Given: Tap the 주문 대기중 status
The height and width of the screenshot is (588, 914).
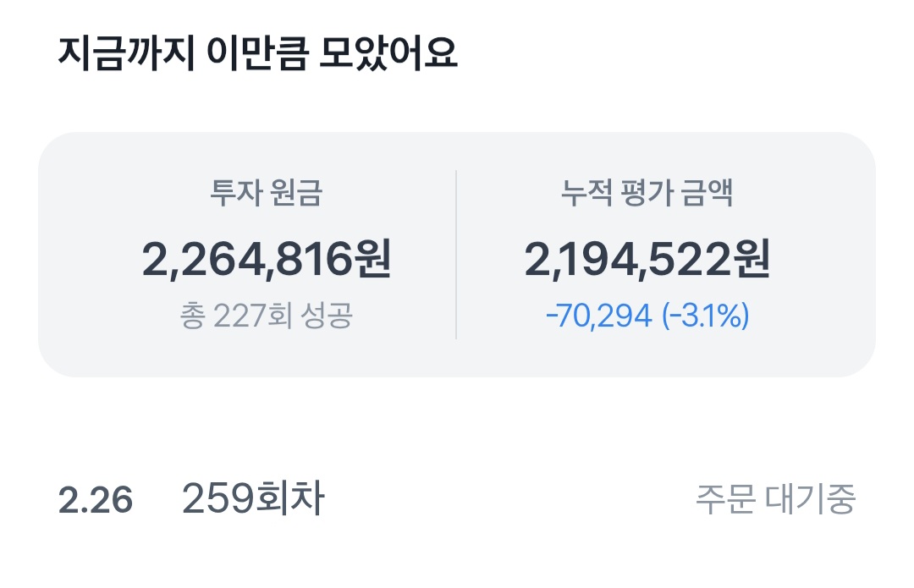Looking at the screenshot, I should pyautogui.click(x=776, y=499).
